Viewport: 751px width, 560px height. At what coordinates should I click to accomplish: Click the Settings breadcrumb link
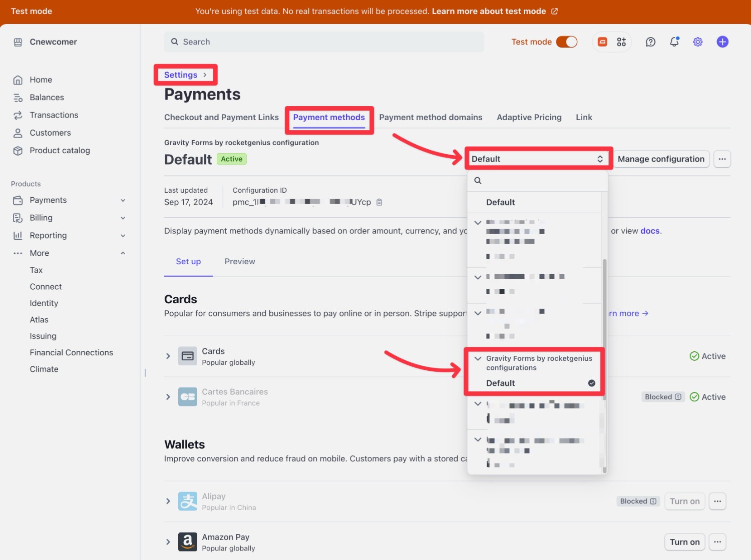(181, 75)
